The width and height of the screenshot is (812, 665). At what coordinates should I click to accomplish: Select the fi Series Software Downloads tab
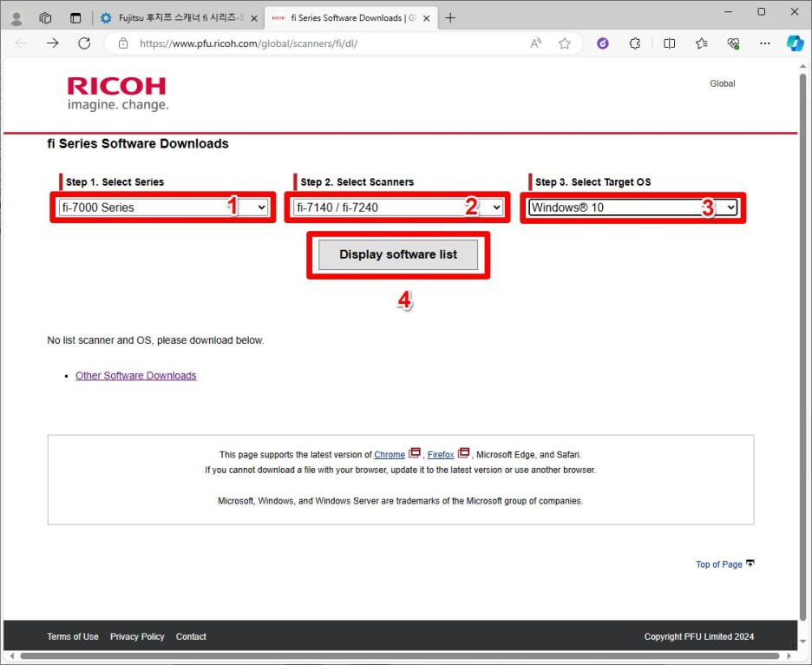point(351,18)
